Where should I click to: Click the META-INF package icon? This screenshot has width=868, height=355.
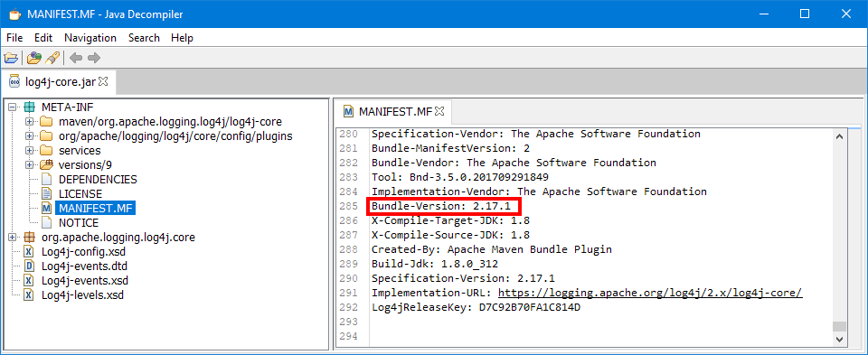click(x=29, y=107)
